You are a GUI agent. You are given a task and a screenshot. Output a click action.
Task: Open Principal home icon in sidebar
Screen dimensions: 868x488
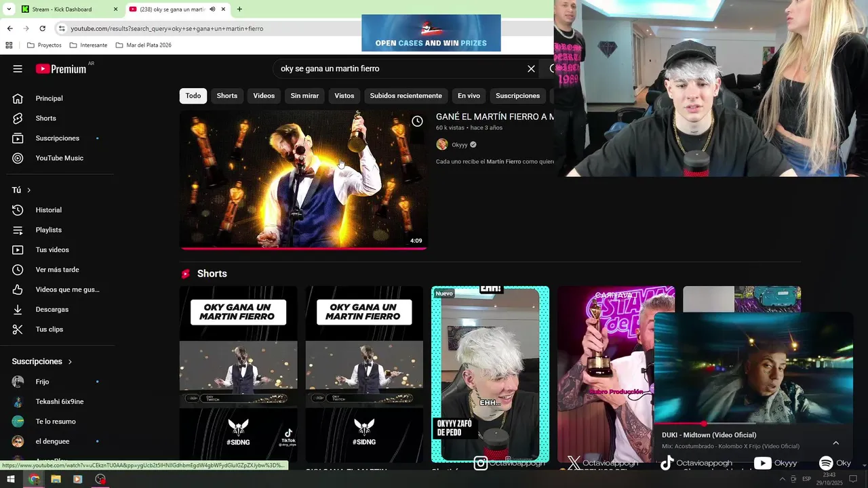coord(18,98)
